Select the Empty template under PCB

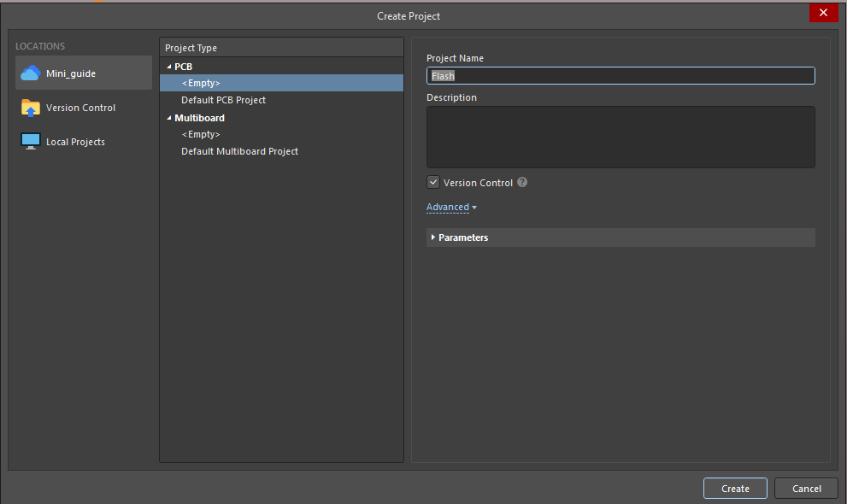tap(201, 83)
